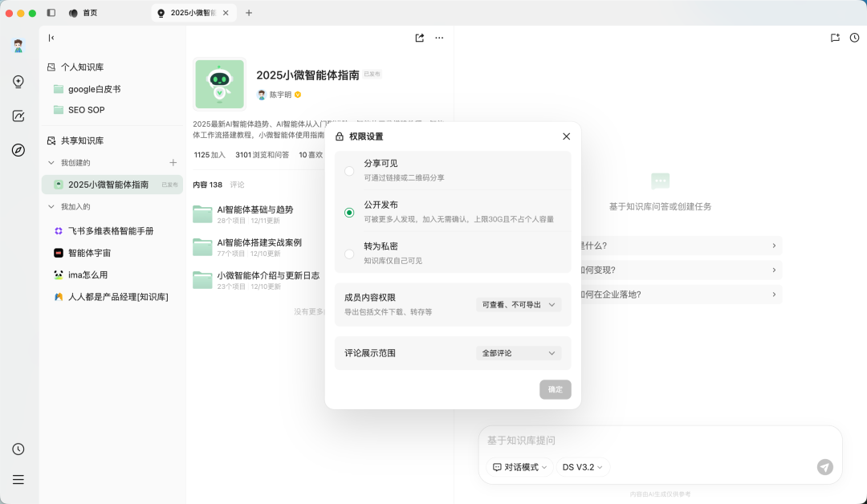Open the history icon at top right panel

(854, 38)
